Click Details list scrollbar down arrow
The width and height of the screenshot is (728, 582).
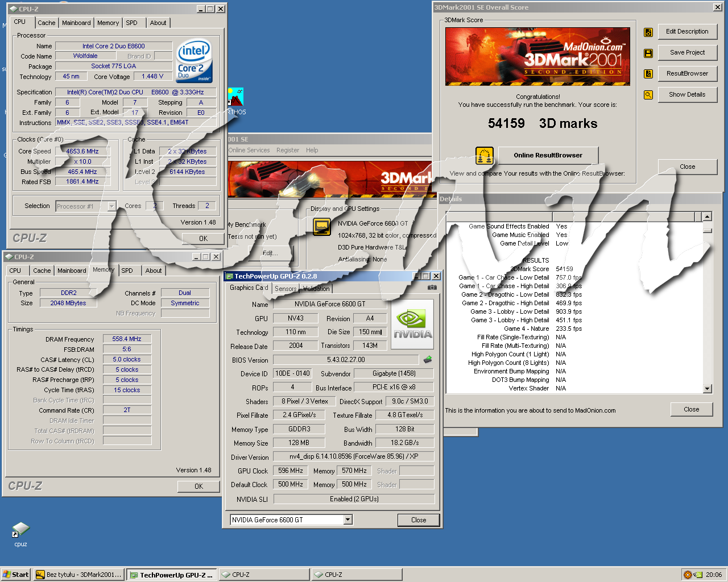707,389
